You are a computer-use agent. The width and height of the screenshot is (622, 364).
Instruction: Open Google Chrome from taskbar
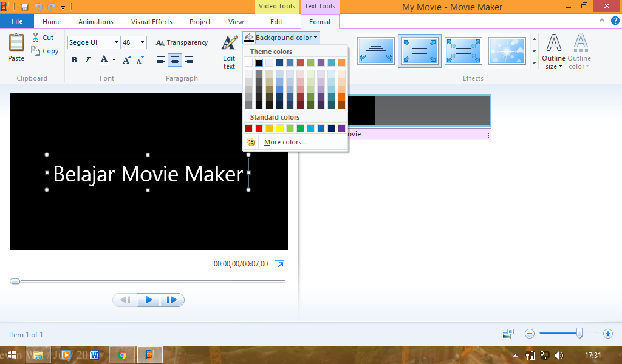[122, 355]
